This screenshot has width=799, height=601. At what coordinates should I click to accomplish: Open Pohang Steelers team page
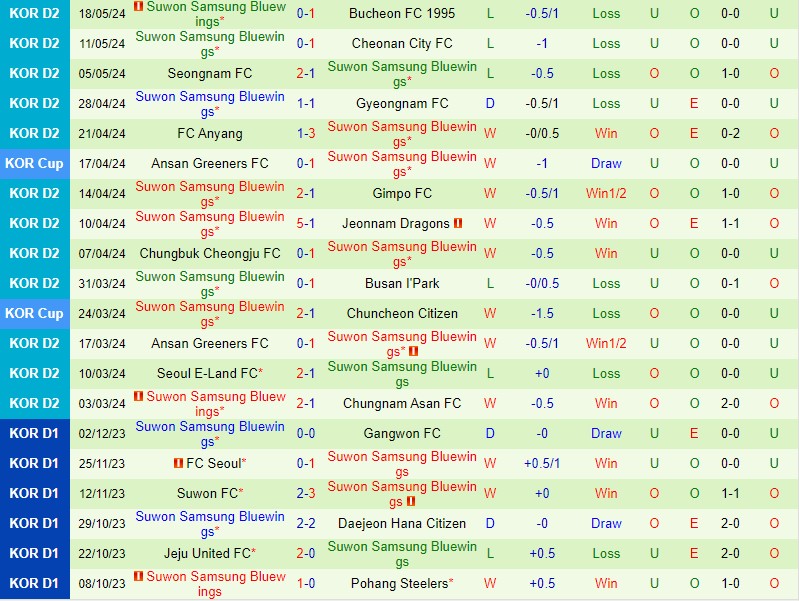tap(400, 583)
